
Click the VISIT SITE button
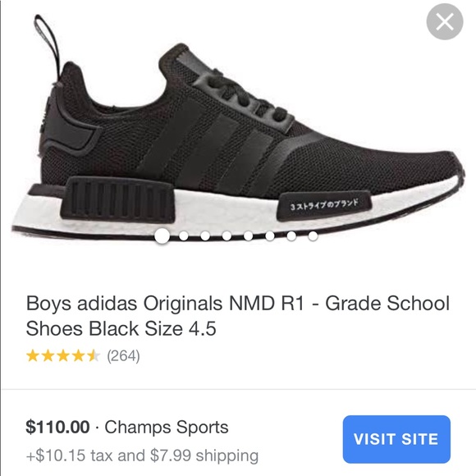[396, 439]
